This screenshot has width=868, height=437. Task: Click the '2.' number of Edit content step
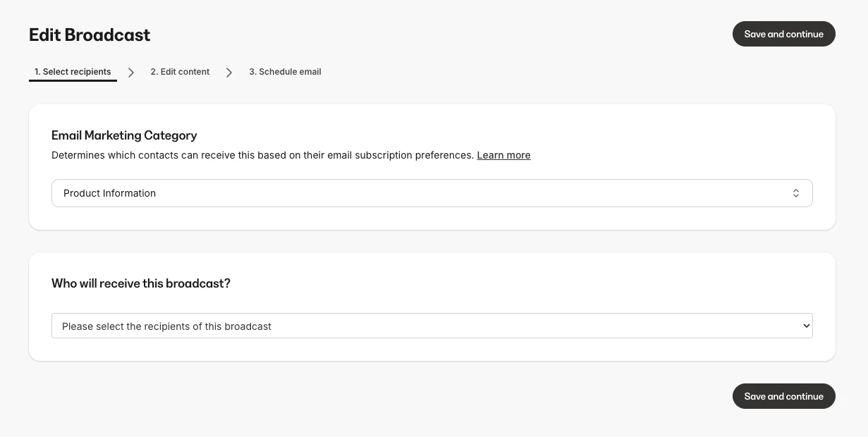[154, 72]
